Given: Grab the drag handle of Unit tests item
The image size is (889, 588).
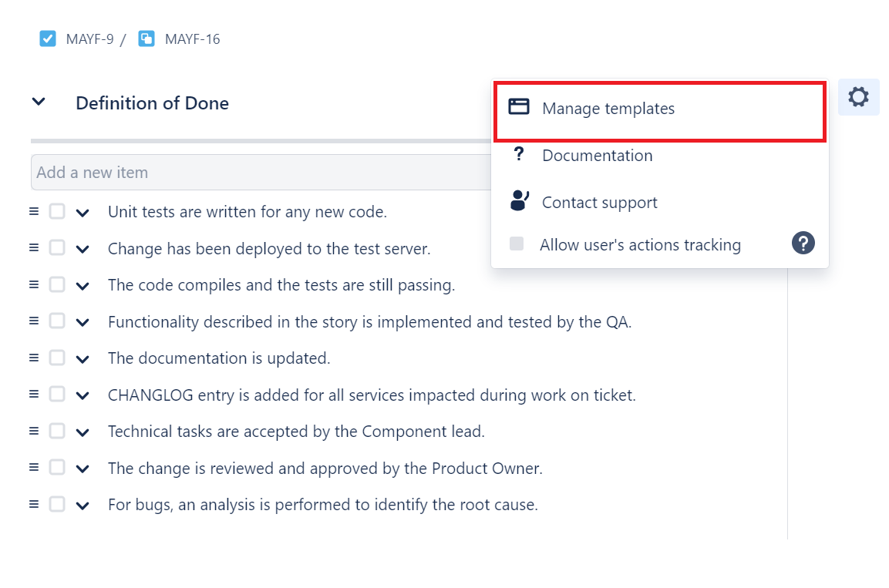Looking at the screenshot, I should pos(34,211).
